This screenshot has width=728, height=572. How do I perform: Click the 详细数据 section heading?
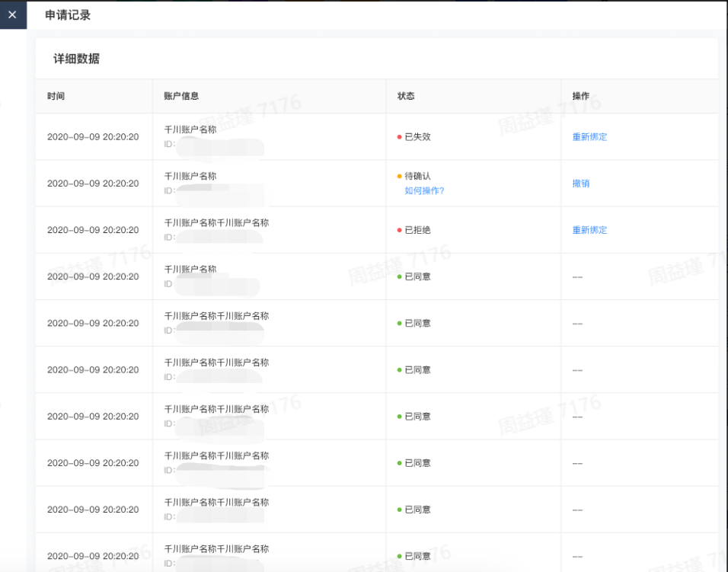77,59
